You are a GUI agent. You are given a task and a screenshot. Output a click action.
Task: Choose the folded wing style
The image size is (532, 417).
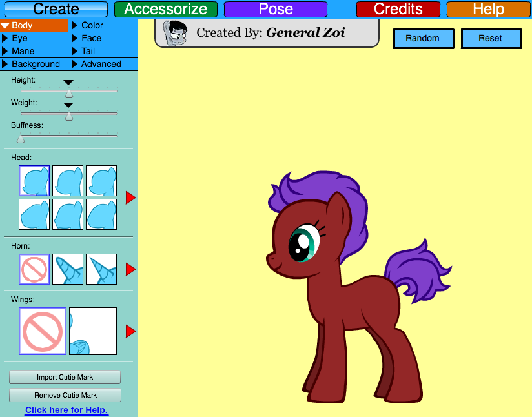point(93,331)
